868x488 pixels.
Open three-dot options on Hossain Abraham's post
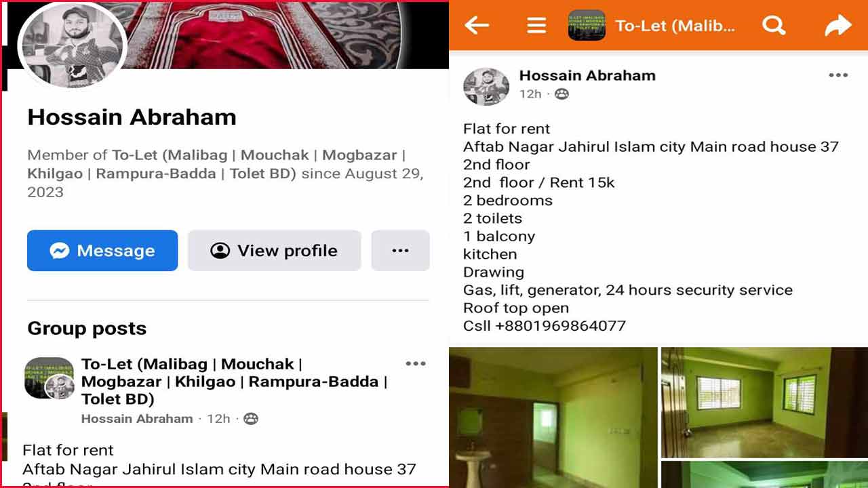[x=838, y=75]
